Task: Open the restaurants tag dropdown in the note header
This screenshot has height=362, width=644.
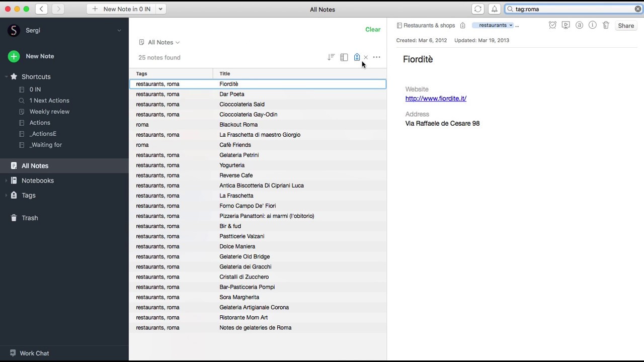Action: pyautogui.click(x=510, y=26)
